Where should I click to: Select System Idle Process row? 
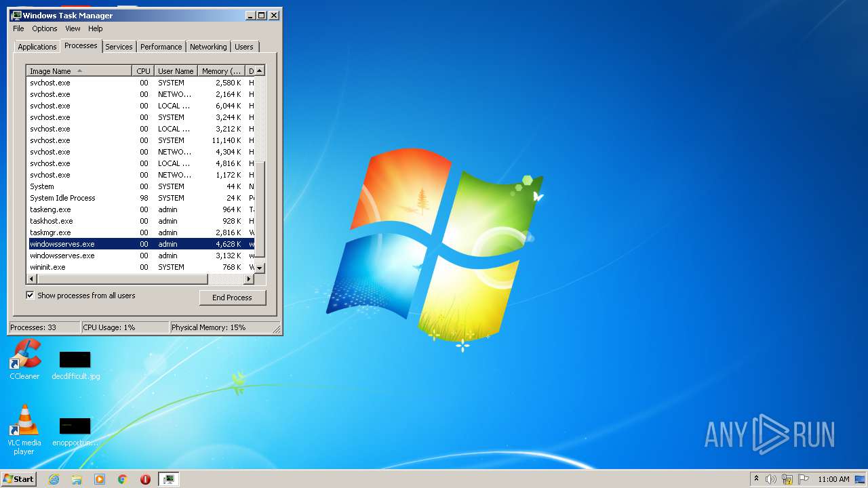click(x=142, y=198)
